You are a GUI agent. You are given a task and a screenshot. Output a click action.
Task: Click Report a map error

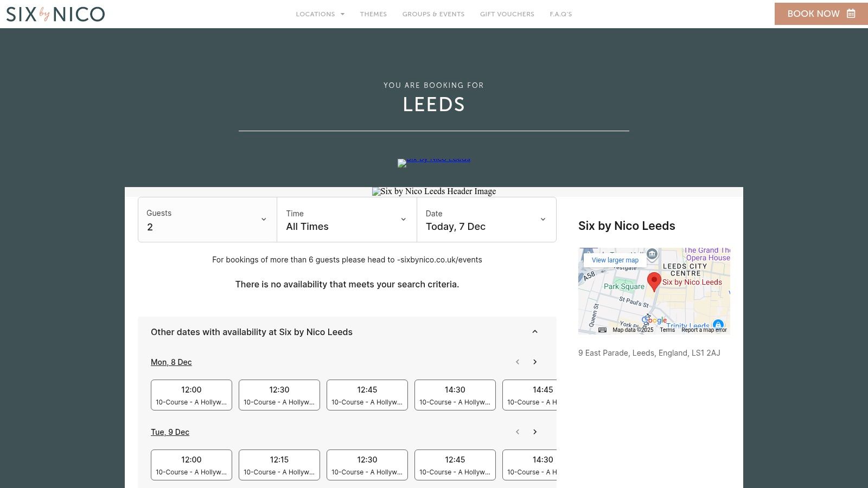[704, 330]
